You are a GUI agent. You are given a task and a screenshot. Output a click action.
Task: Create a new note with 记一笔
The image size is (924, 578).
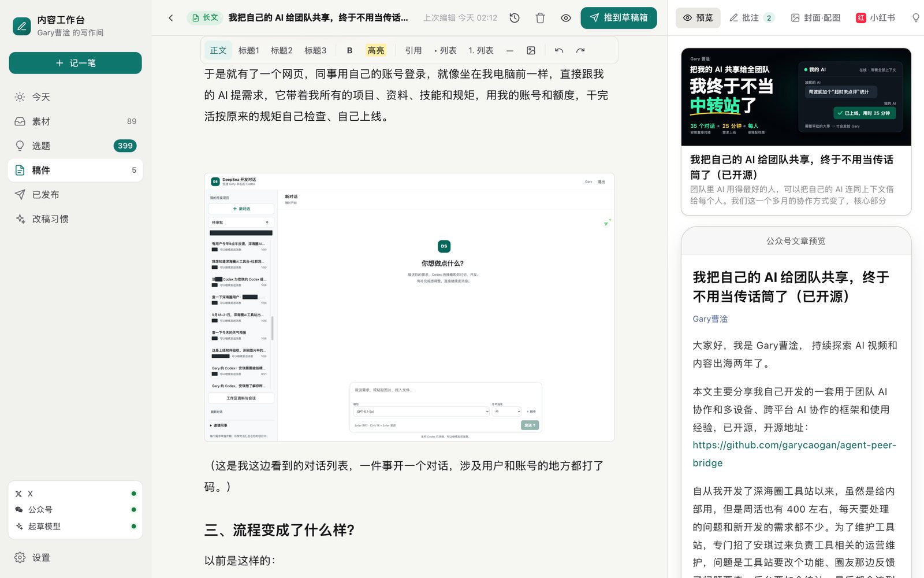click(x=75, y=63)
